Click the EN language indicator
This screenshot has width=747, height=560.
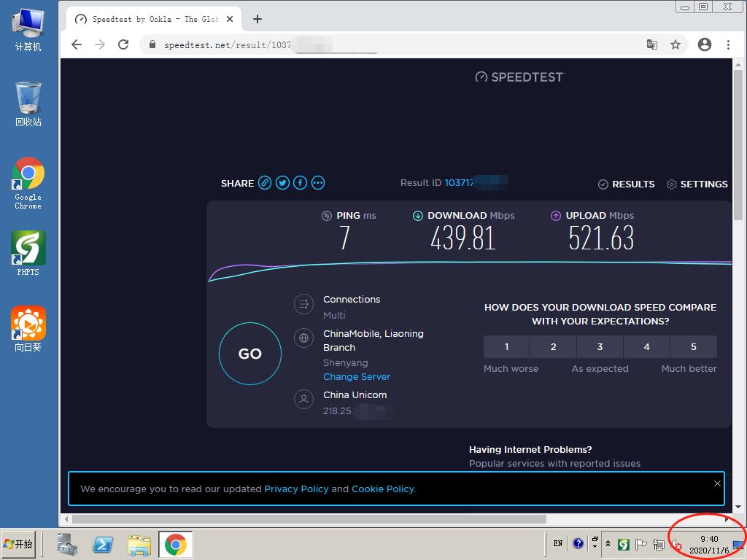point(558,543)
